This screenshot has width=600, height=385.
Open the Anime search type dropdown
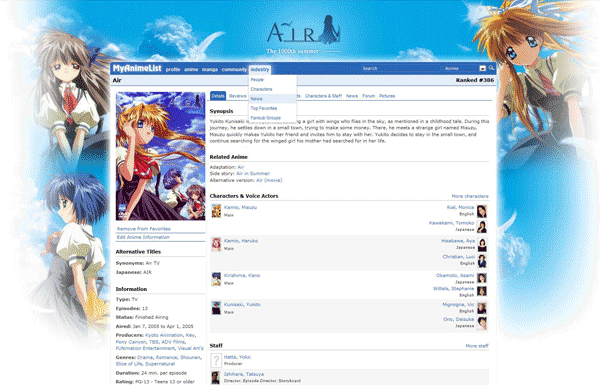(x=465, y=69)
